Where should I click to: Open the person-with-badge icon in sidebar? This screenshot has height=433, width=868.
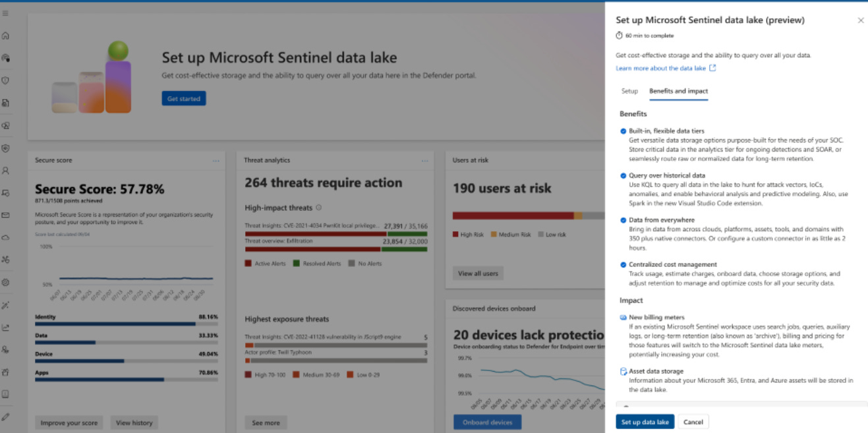(5, 349)
